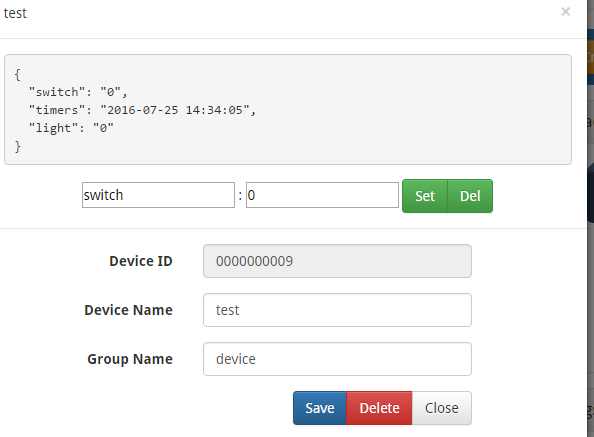Click into the Group Name text field
Screen dimensions: 594x437
click(x=337, y=359)
